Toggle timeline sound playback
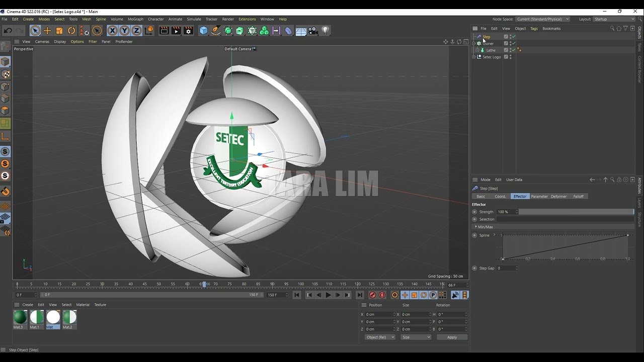The height and width of the screenshot is (362, 644). pyautogui.click(x=455, y=295)
